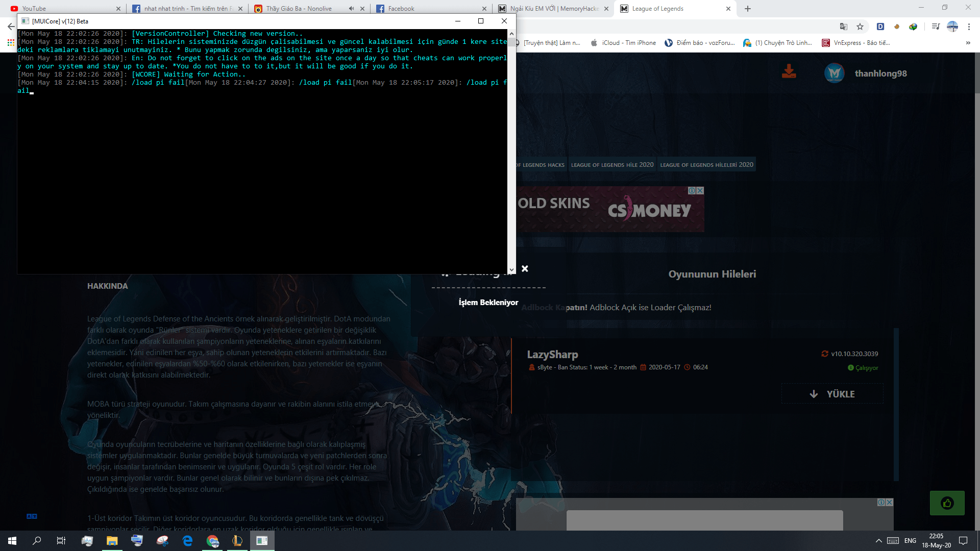Switch to the nhat nhat trinh Facebook search tab
The width and height of the screenshot is (980, 551).
pyautogui.click(x=188, y=9)
